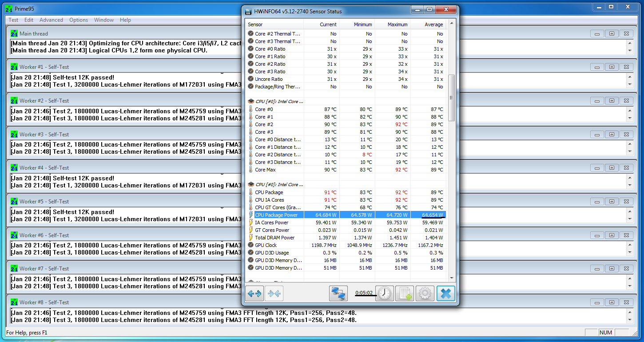The image size is (644, 342).
Task: Select GPU D3D Memory row showing 16 MB
Action: coord(346,260)
